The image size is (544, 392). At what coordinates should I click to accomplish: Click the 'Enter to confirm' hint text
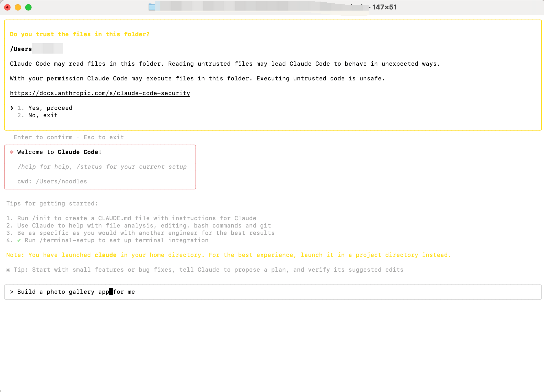43,137
